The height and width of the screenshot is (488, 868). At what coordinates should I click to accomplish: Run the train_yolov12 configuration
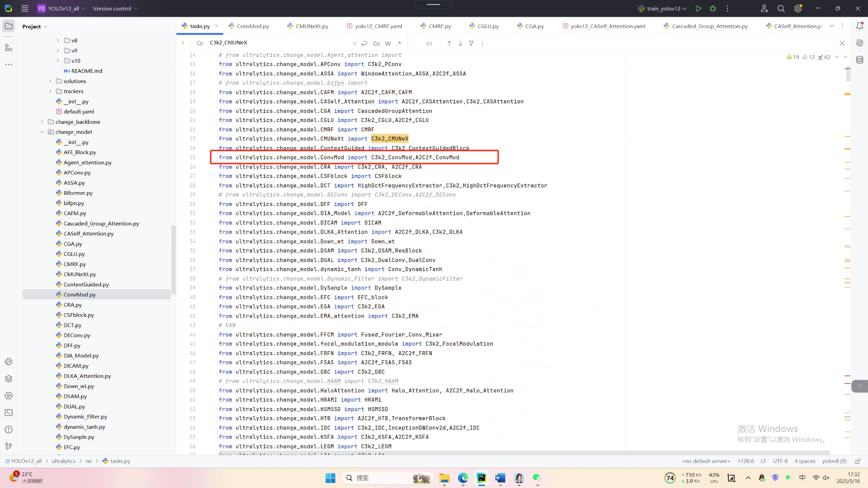(698, 9)
